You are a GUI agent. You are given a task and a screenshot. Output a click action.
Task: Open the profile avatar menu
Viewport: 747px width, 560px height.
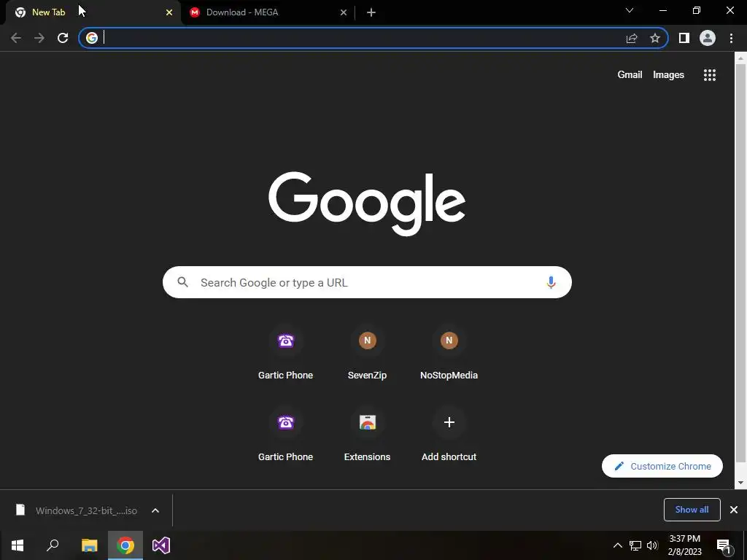pos(708,38)
